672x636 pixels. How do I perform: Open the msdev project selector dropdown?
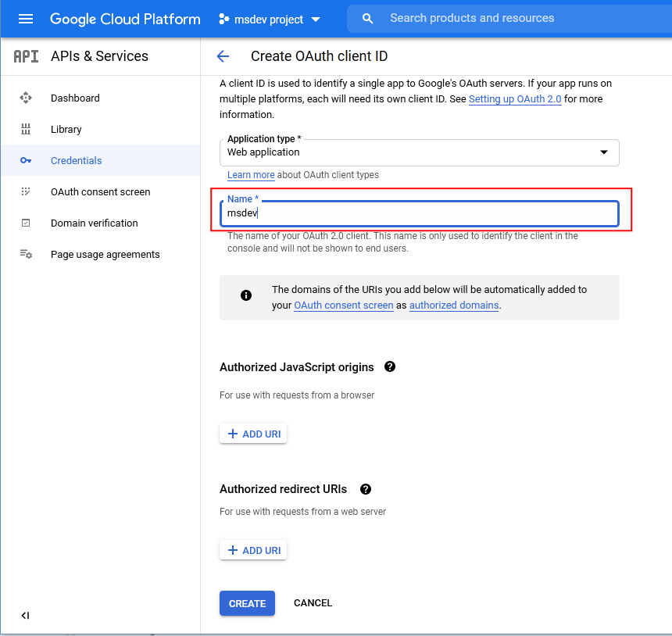(x=270, y=19)
